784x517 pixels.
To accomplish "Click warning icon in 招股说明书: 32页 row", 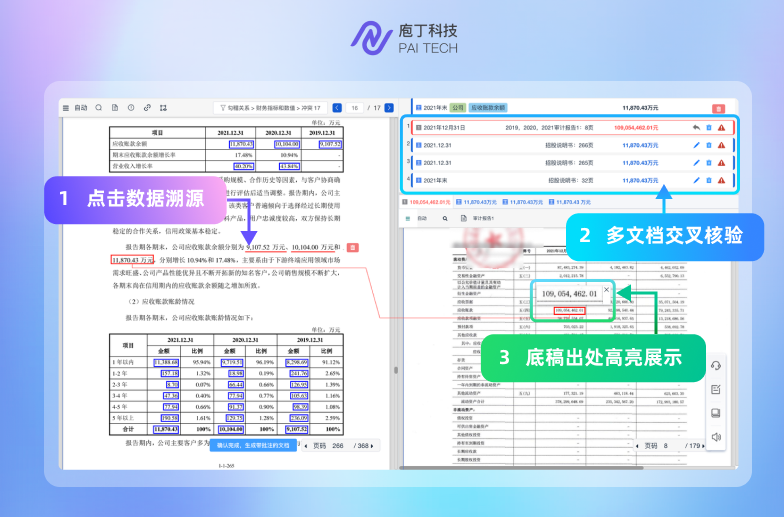I will point(722,180).
